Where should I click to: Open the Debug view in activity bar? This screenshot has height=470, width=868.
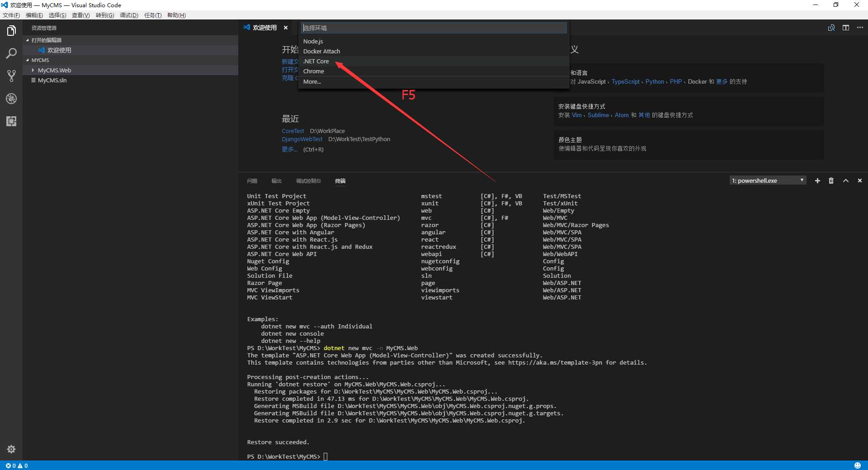coord(11,99)
